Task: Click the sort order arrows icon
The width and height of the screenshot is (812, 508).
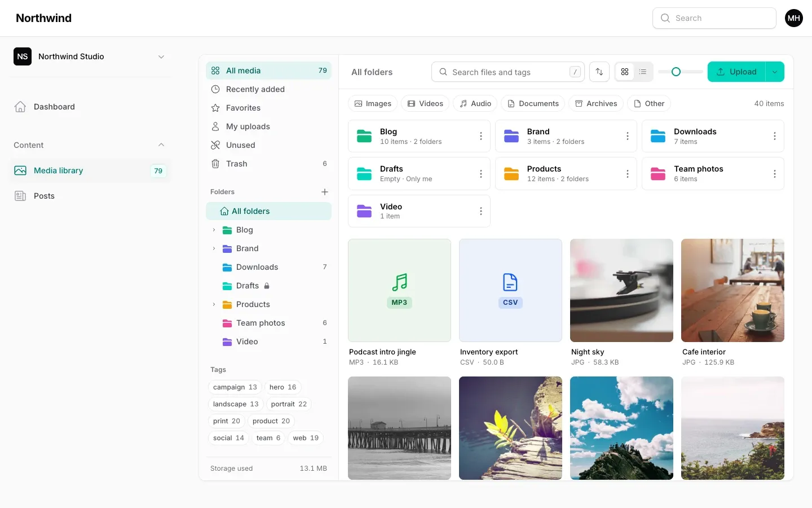Action: pos(599,72)
